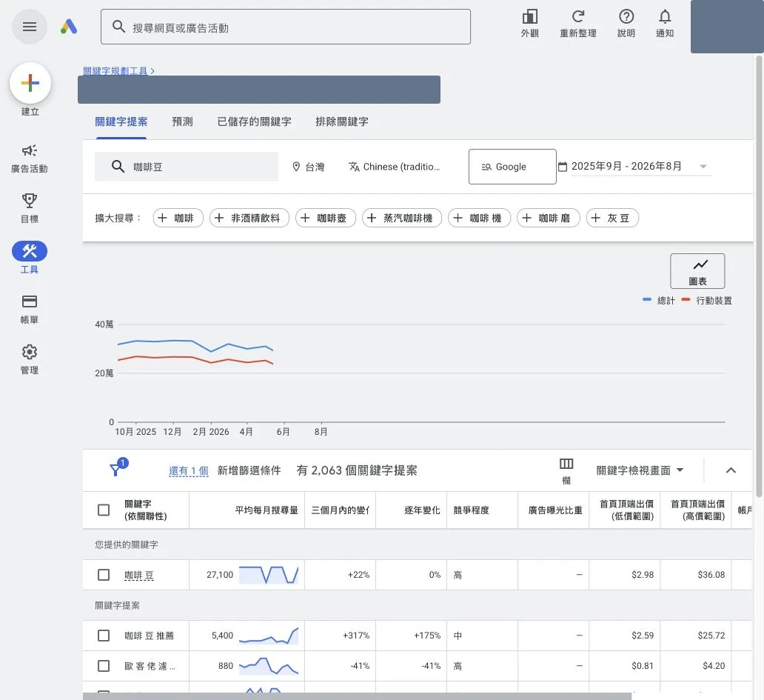Open 說明 help icon
The image size is (764, 700).
[x=626, y=24]
